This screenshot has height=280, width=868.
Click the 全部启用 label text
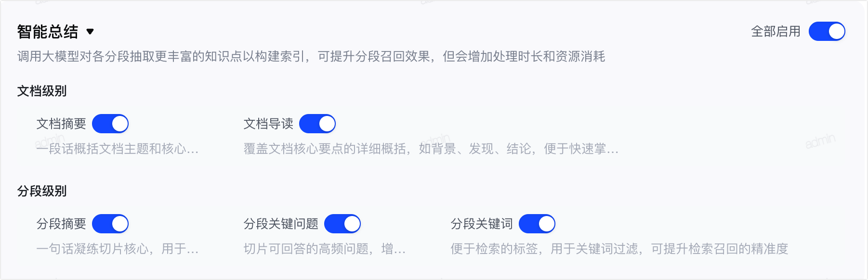pyautogui.click(x=776, y=31)
